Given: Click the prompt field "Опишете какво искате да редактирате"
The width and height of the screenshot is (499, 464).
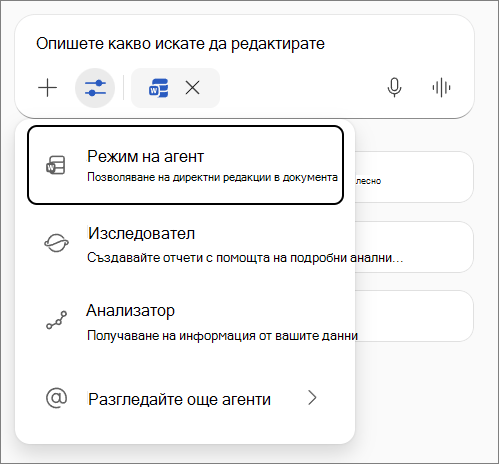Looking at the screenshot, I should [x=180, y=44].
